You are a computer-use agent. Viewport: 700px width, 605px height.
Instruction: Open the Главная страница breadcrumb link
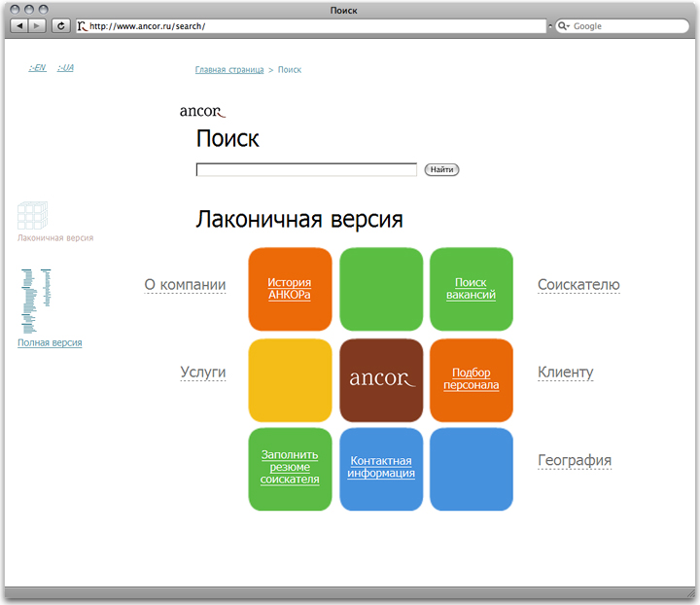point(228,70)
